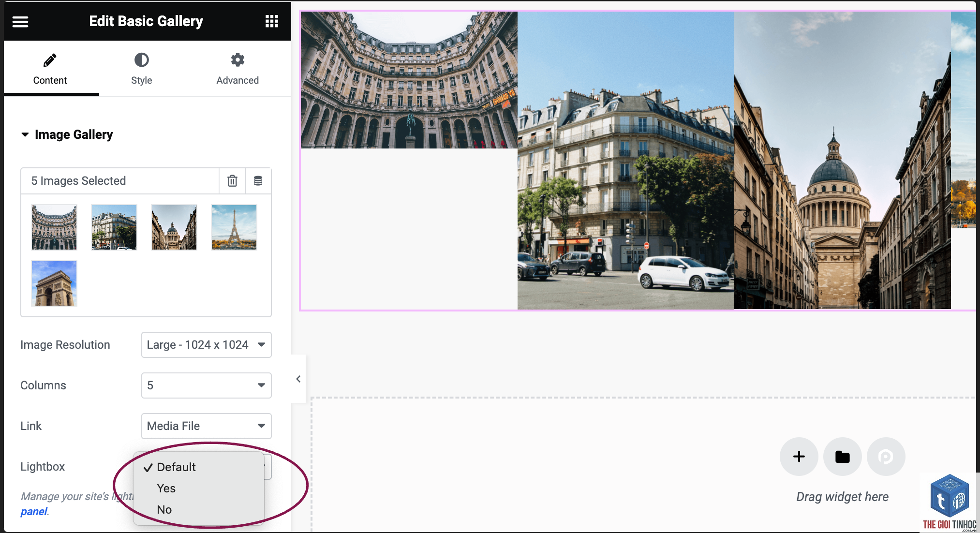
Task: Click the curved building image in canvas gallery
Action: point(409,80)
